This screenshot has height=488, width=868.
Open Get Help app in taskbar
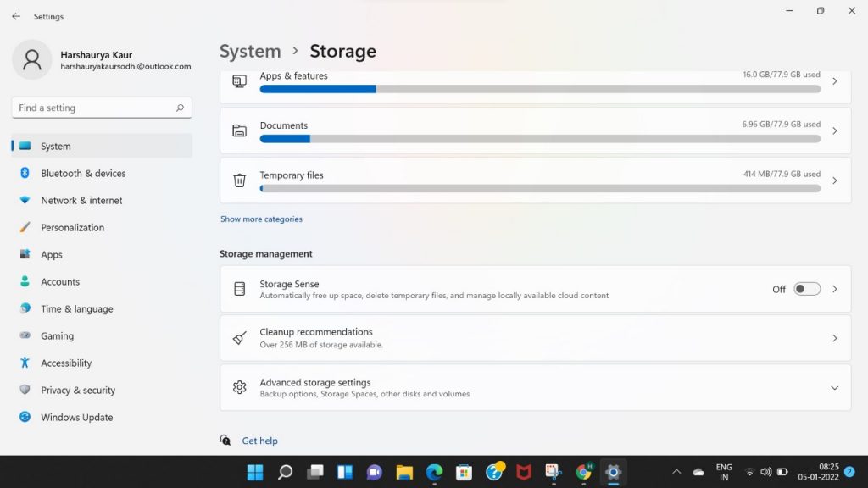click(x=494, y=472)
